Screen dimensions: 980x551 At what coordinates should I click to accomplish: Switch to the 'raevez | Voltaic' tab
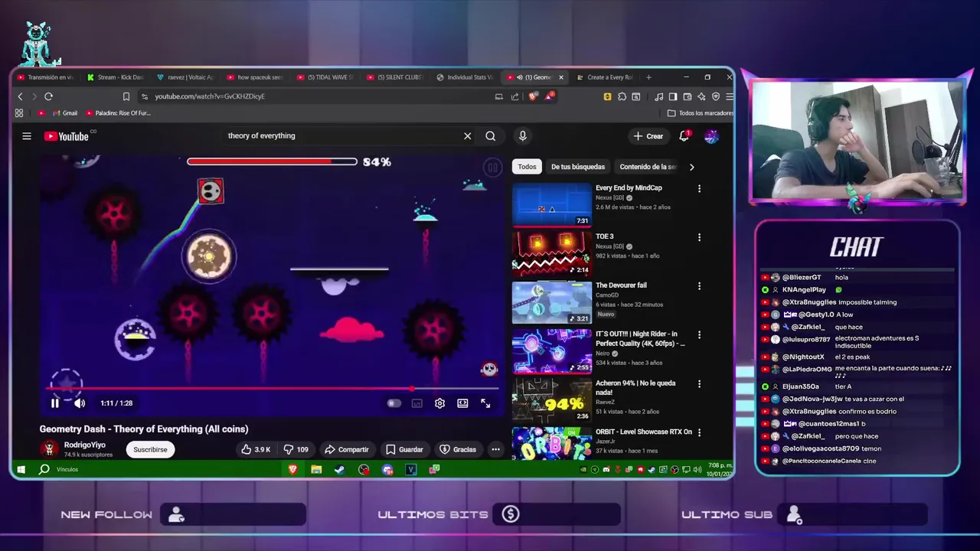[x=185, y=77]
